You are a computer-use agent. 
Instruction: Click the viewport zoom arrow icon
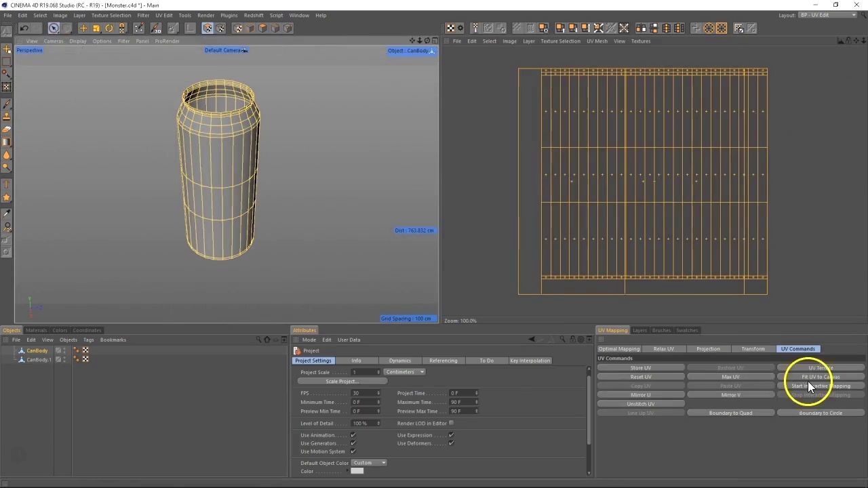420,41
